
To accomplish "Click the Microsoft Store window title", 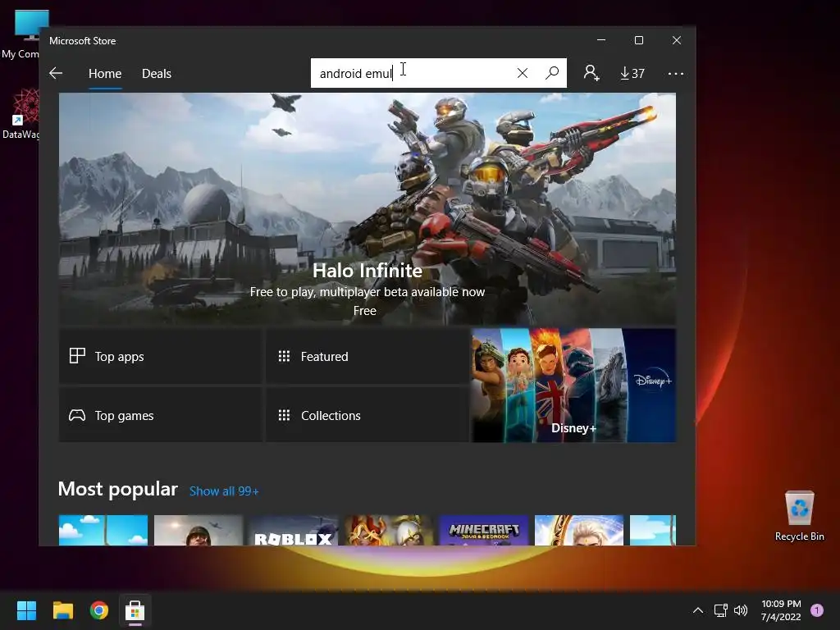I will click(x=83, y=41).
